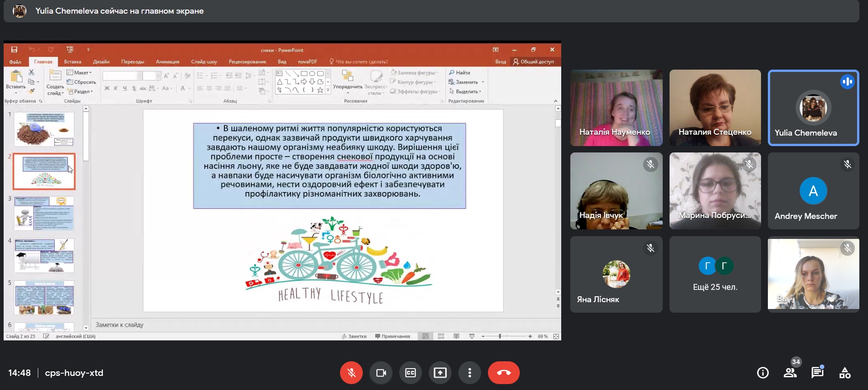Open the Дизайн ribbon tab
This screenshot has width=868, height=390.
[x=101, y=62]
